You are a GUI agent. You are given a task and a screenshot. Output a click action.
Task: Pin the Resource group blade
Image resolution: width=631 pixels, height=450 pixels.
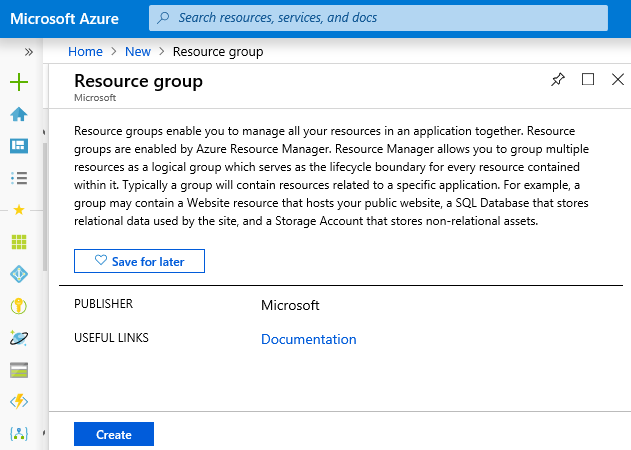coord(558,79)
